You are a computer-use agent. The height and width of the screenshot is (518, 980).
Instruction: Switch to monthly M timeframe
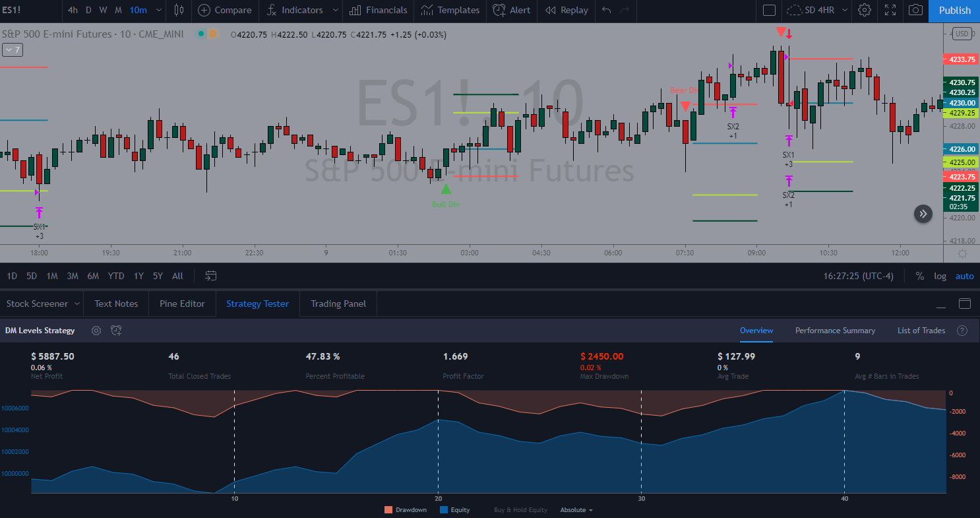(x=118, y=10)
